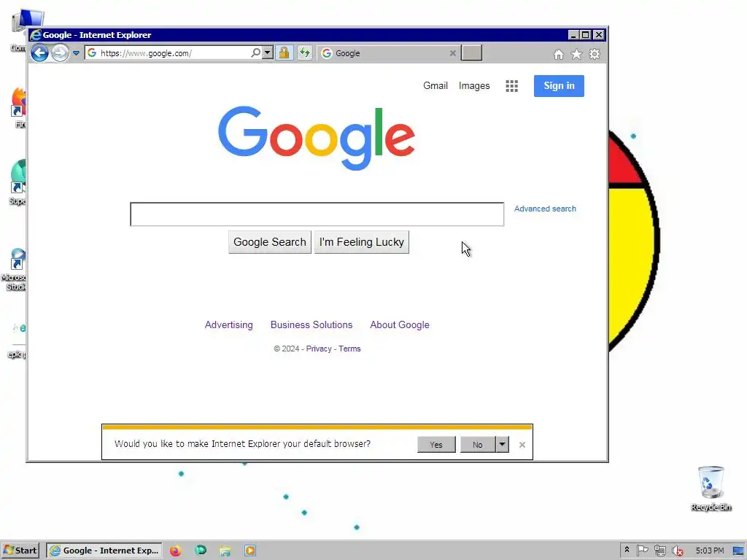Open the Tools gear menu
This screenshot has height=560, width=747.
[x=594, y=54]
